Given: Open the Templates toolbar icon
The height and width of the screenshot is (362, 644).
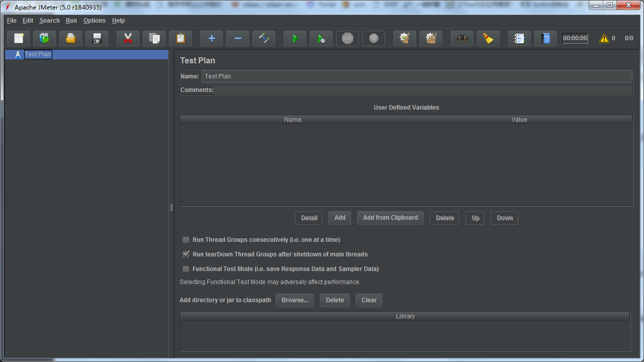Looking at the screenshot, I should click(x=45, y=38).
